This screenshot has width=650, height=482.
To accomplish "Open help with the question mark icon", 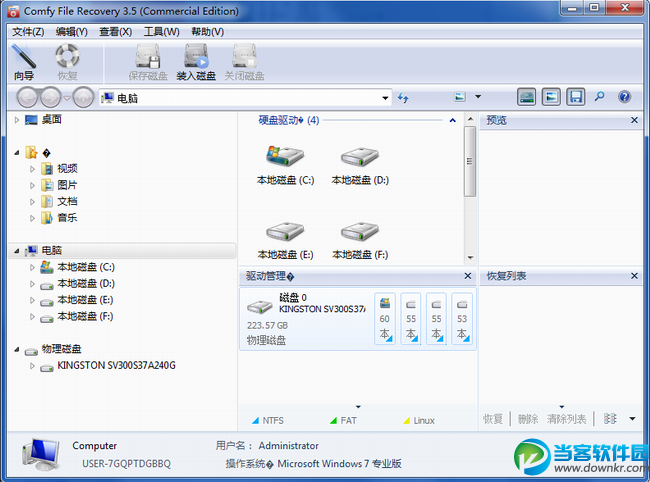I will click(624, 97).
